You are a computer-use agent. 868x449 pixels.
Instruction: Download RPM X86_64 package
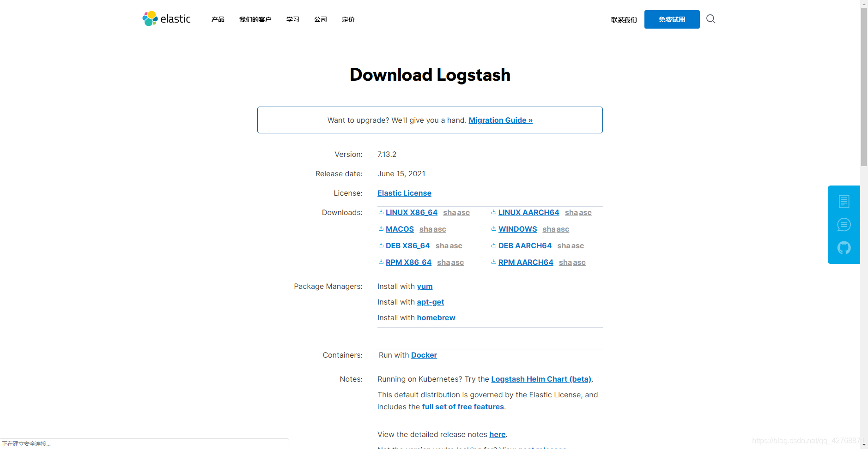(x=408, y=262)
